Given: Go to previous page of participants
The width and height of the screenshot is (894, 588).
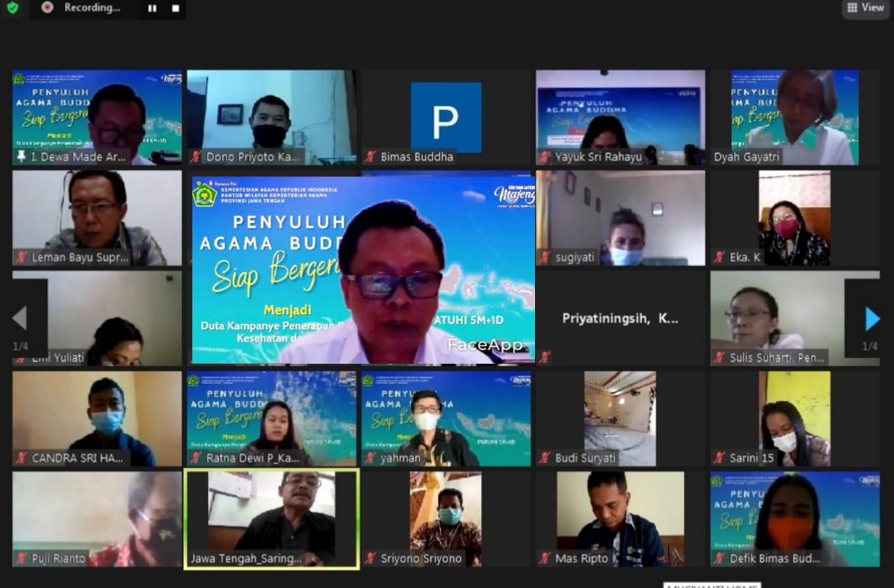Looking at the screenshot, I should tap(20, 318).
